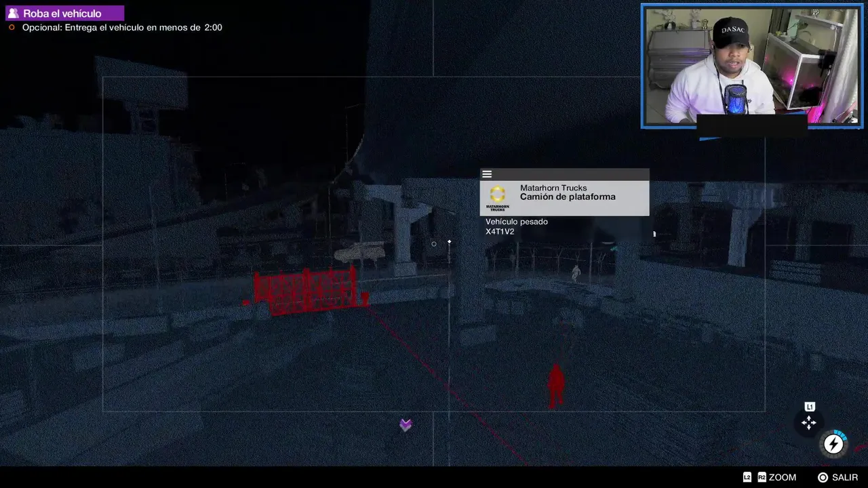Click the L1 button prompt
The image size is (868, 488).
coord(809,407)
